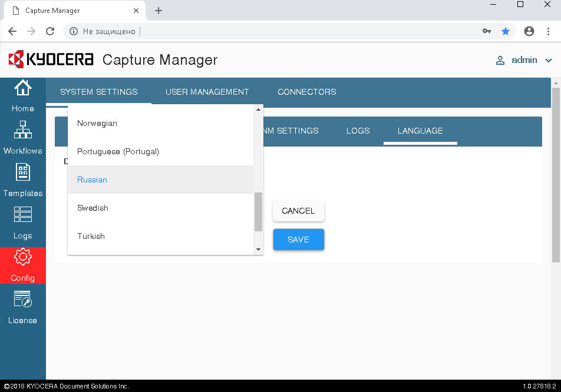This screenshot has width=561, height=392.
Task: Select the Language sub-tab
Action: click(x=420, y=131)
